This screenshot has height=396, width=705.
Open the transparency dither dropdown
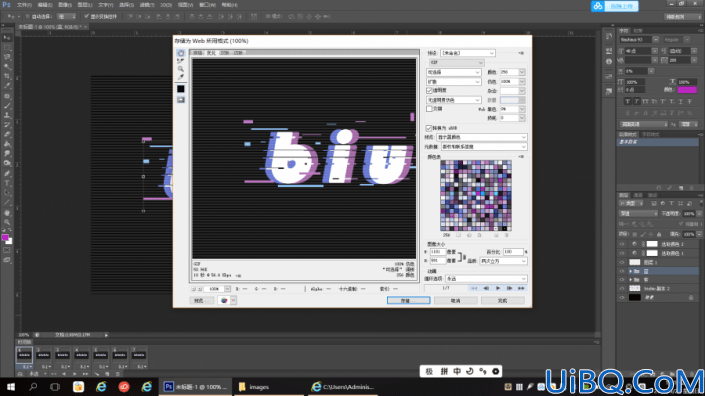[x=454, y=100]
